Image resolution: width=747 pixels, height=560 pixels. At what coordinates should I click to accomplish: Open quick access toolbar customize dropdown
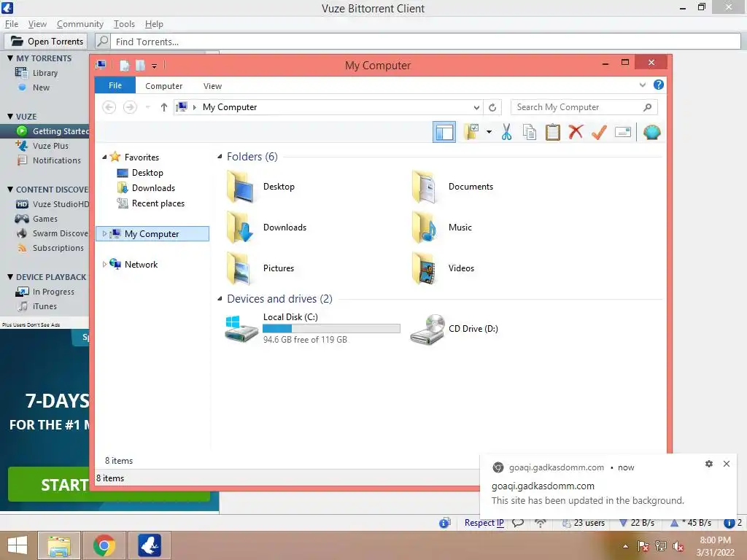click(155, 66)
